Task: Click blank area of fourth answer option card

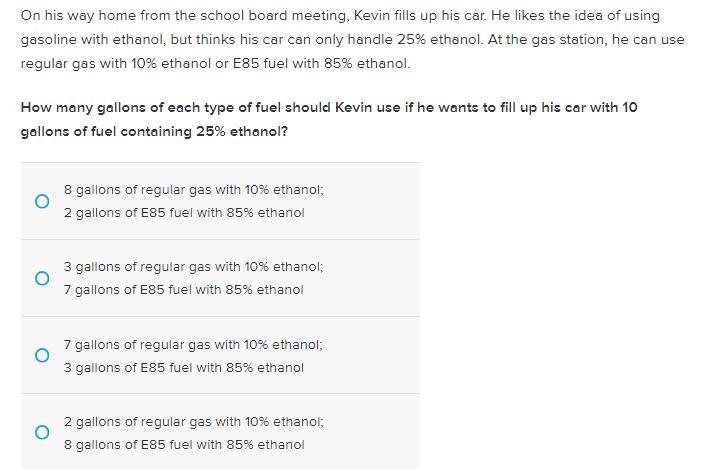Action: [x=369, y=433]
